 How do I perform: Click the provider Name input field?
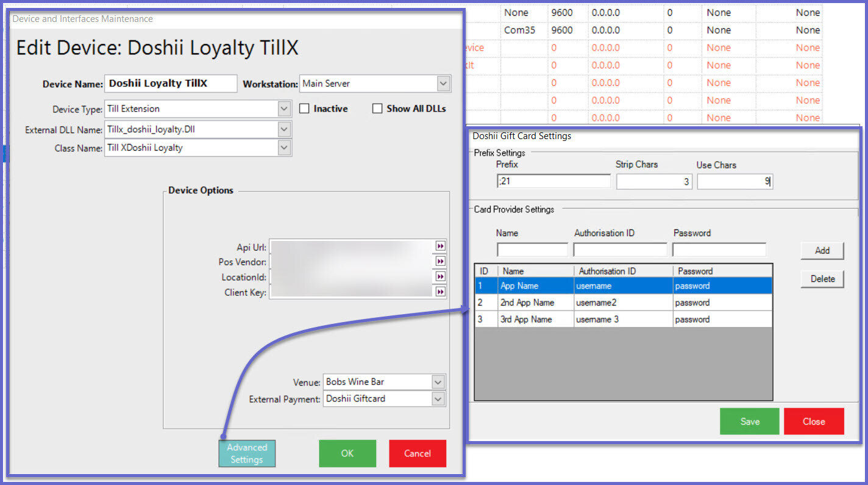coord(532,250)
